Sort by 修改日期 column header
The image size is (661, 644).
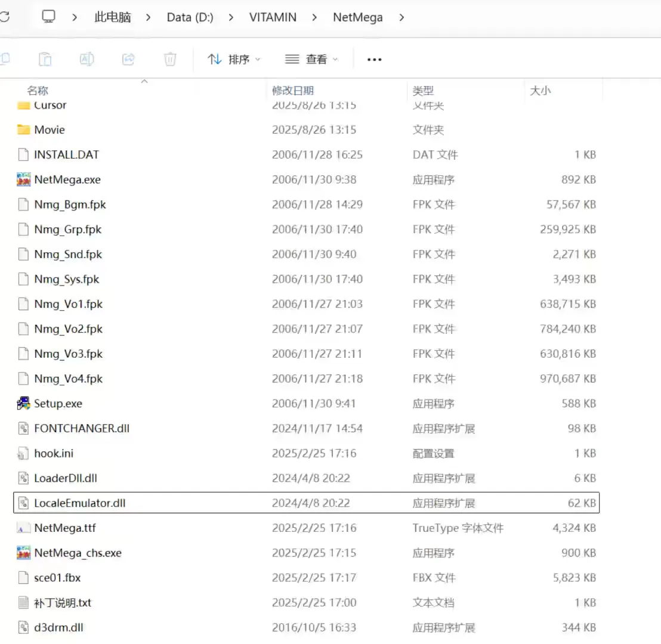coord(293,90)
